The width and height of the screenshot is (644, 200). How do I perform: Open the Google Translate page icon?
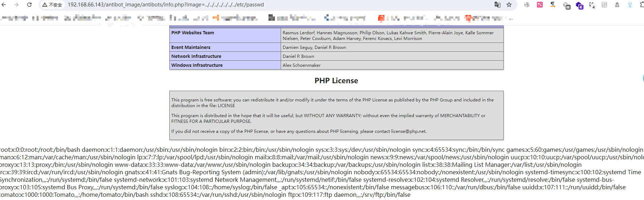498,5
